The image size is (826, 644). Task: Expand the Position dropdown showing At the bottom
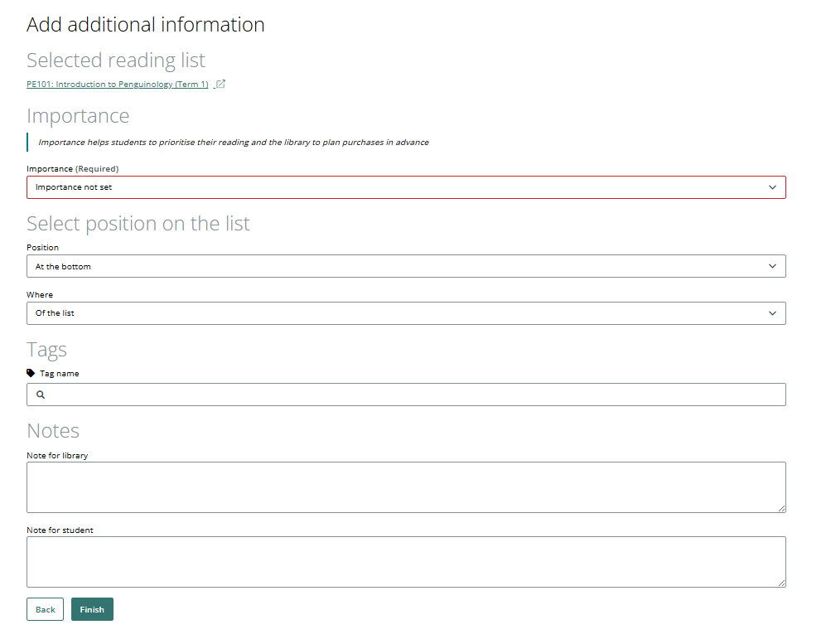406,265
